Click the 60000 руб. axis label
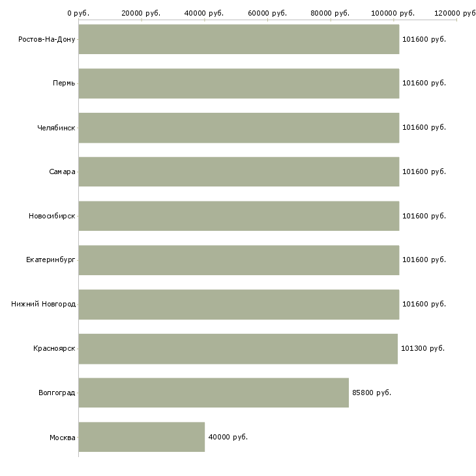This screenshot has width=476, height=476. [x=267, y=13]
